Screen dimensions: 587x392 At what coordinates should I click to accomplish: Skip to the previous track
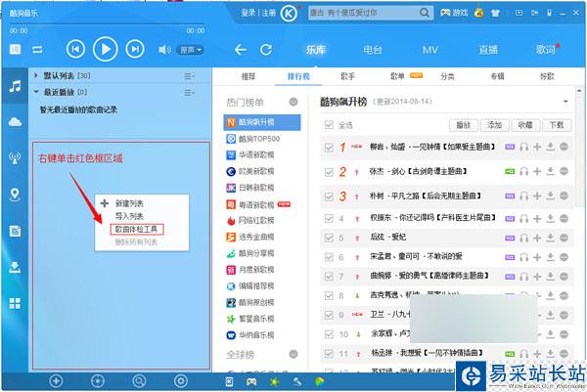pyautogui.click(x=75, y=49)
